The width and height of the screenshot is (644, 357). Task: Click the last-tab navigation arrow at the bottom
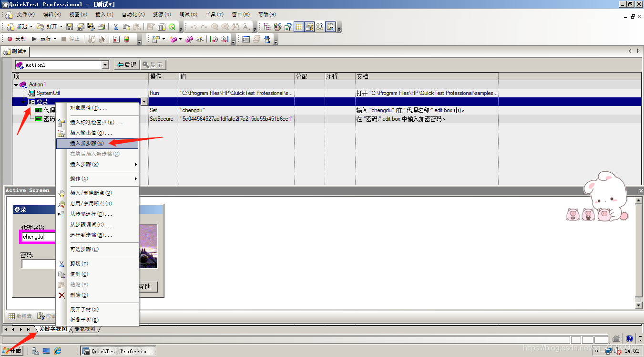[29, 329]
